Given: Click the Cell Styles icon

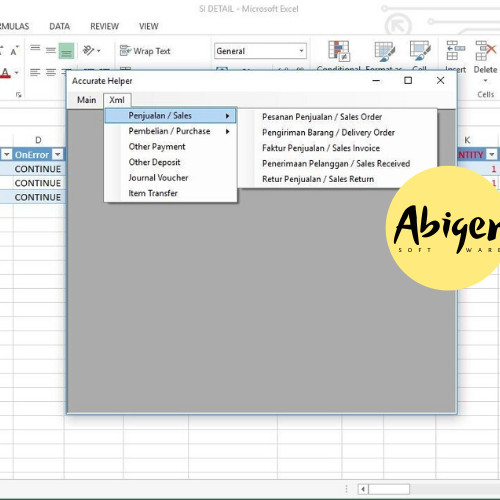Looking at the screenshot, I should 420,51.
